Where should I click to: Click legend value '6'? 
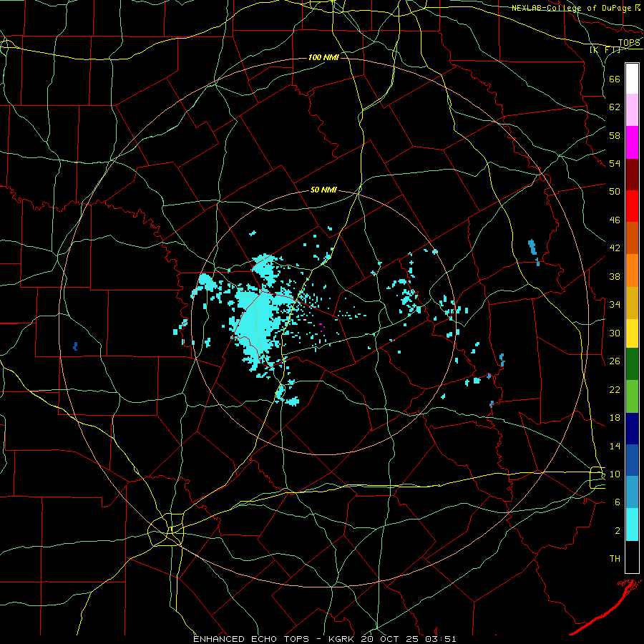(618, 502)
